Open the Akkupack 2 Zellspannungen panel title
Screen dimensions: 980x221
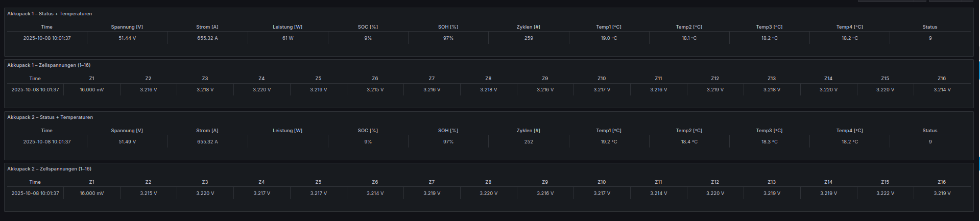[49, 169]
